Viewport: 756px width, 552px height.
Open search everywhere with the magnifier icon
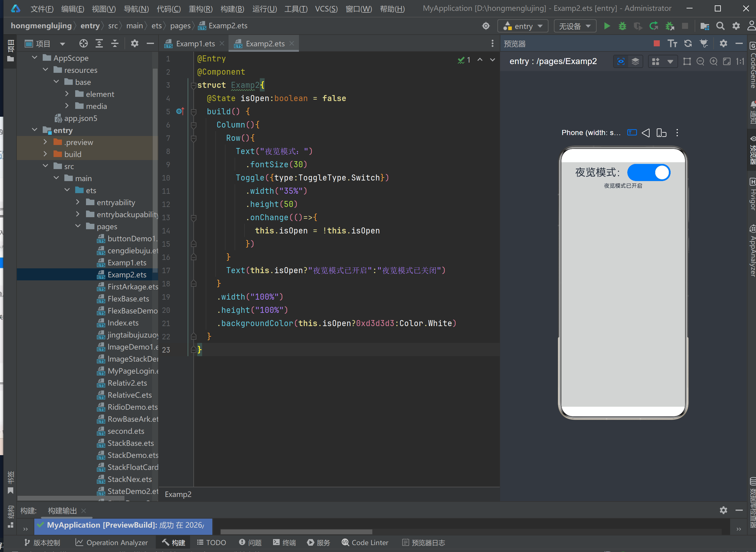pos(721,26)
